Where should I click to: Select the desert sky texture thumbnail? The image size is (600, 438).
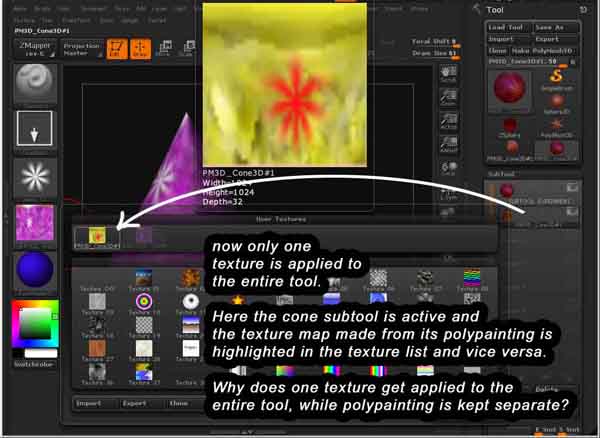pyautogui.click(x=191, y=325)
